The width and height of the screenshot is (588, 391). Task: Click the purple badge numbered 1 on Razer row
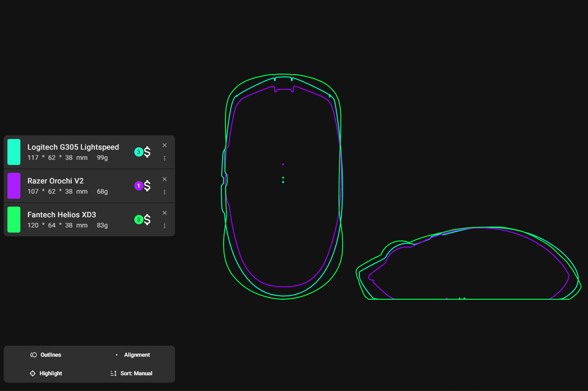[x=138, y=186]
